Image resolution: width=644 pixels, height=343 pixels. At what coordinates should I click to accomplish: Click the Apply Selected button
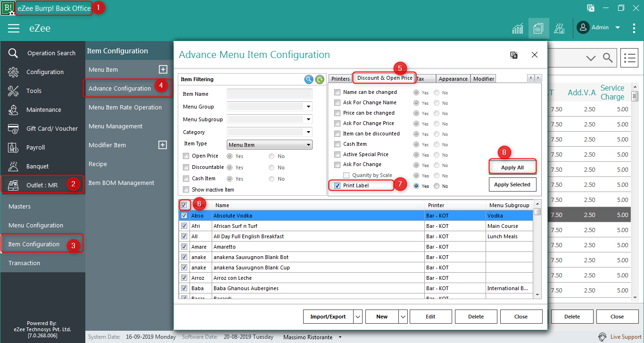(x=512, y=184)
